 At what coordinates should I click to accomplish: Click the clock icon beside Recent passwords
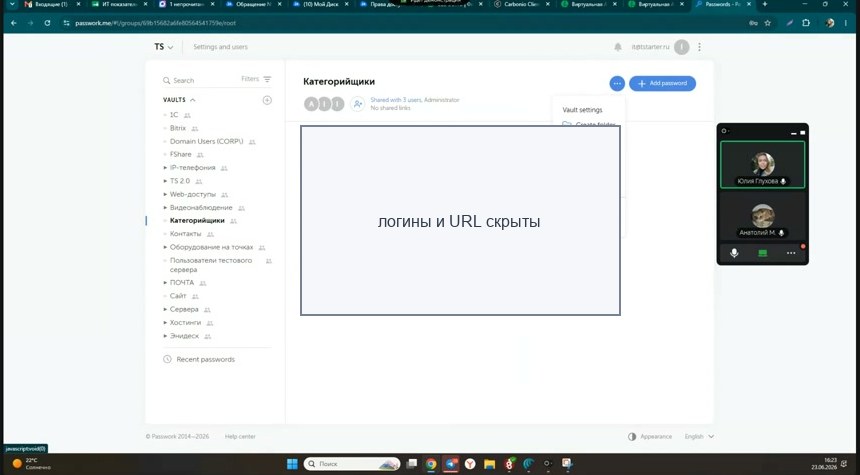point(167,359)
